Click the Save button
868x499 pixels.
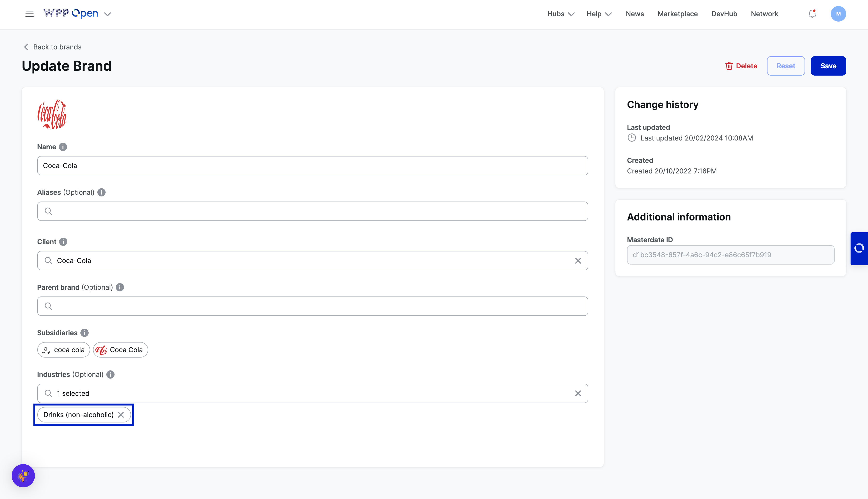click(828, 66)
